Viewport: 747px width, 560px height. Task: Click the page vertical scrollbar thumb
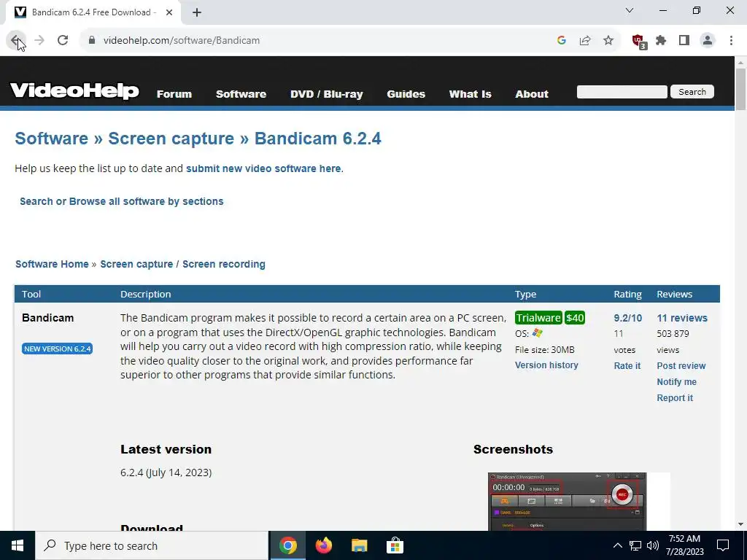pyautogui.click(x=740, y=89)
